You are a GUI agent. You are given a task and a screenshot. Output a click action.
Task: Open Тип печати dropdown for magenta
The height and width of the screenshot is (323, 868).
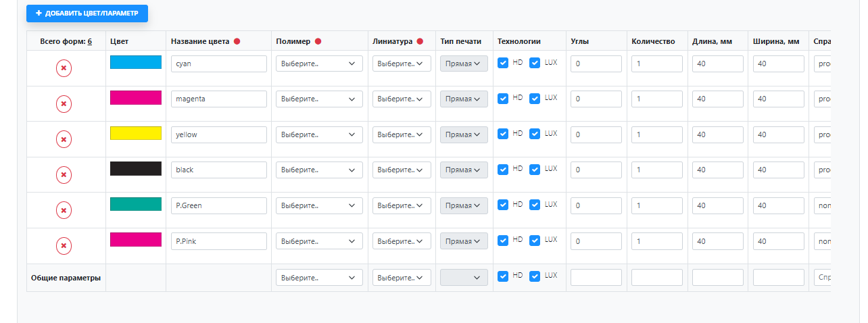coord(464,99)
